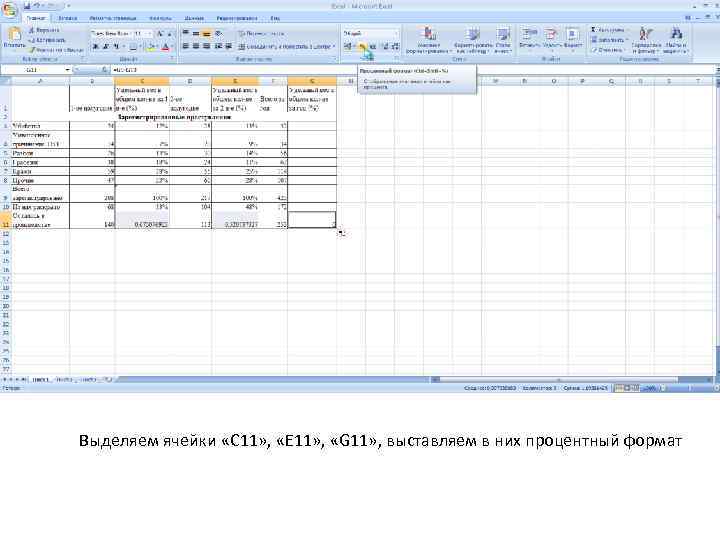Open text orientation options
The width and height of the screenshot is (720, 540).
click(219, 34)
